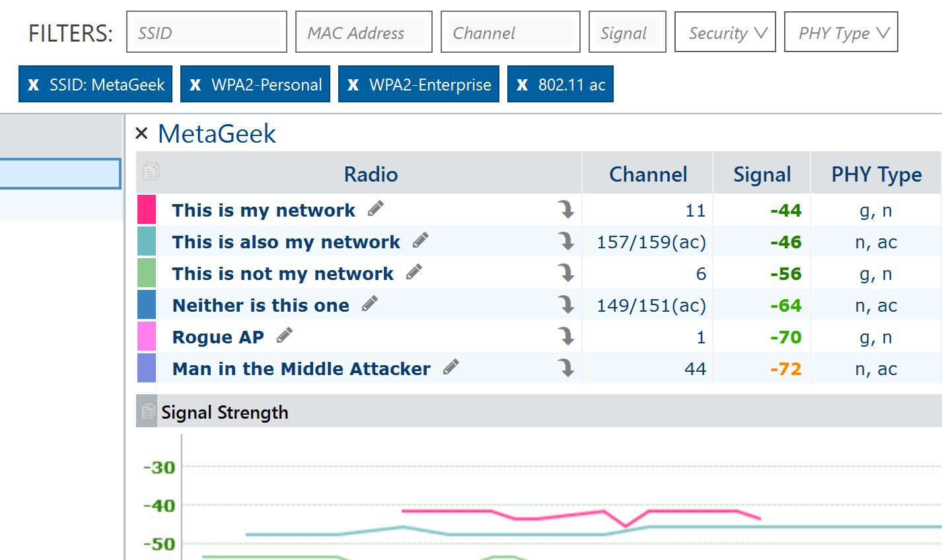Click the arrow icon in 'This is not my network' row
This screenshot has height=560, width=942.
tap(565, 273)
